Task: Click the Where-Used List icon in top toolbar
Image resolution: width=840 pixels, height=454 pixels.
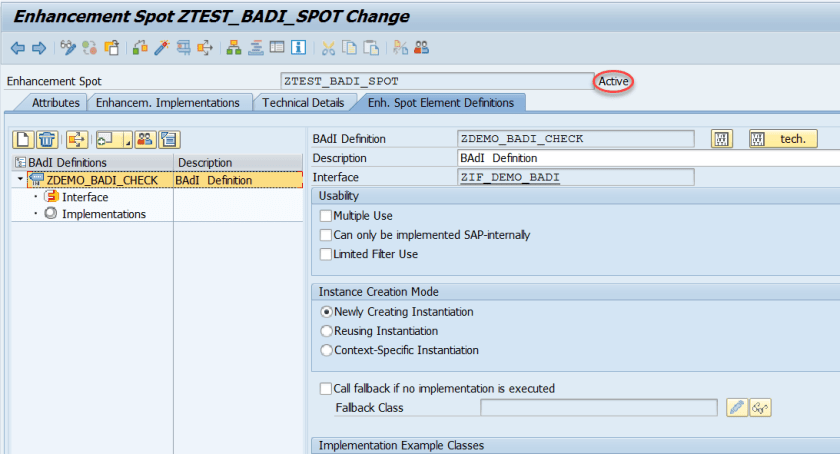Action: [205, 48]
